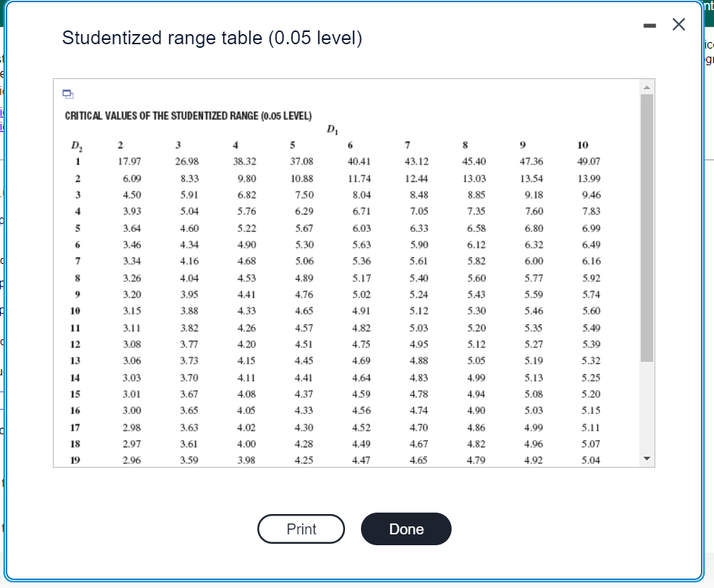This screenshot has height=588, width=714.
Task: Click the X to close the dialog
Action: (x=678, y=24)
